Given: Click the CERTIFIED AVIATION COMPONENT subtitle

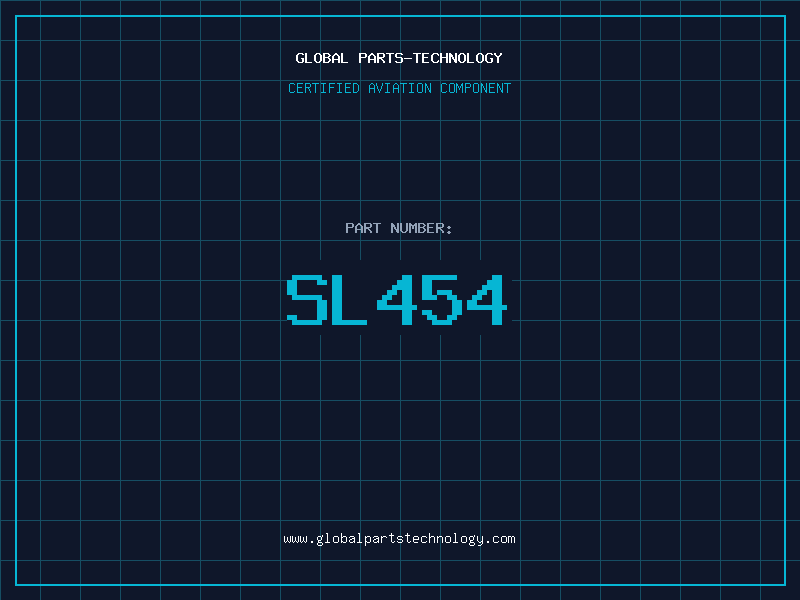Looking at the screenshot, I should 399,88.
